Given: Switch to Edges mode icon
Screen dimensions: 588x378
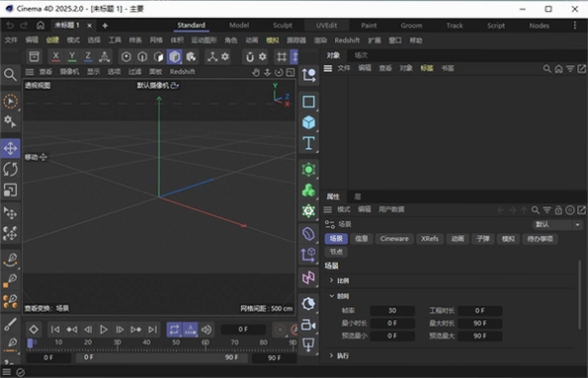Looking at the screenshot, I should point(142,57).
